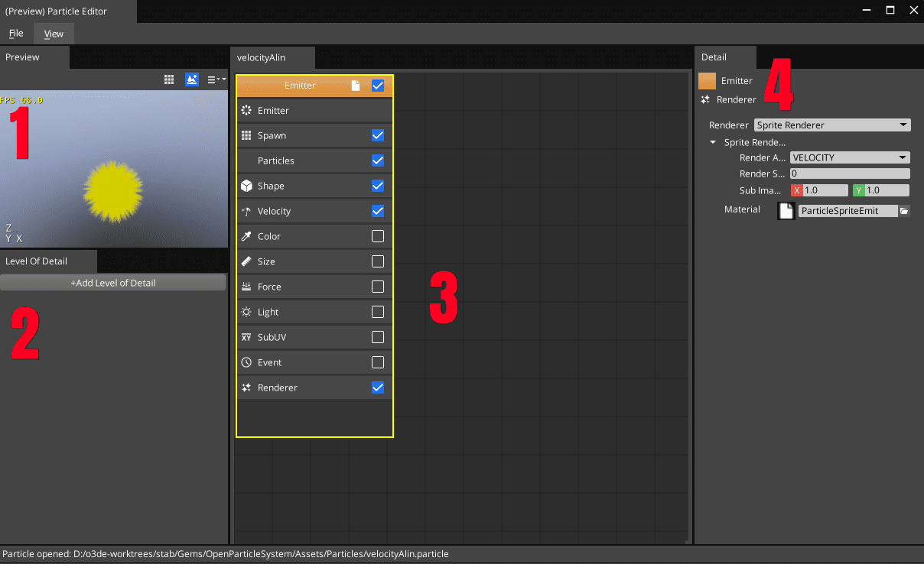924x564 pixels.
Task: Enable the SubUV module checkbox
Action: (378, 338)
